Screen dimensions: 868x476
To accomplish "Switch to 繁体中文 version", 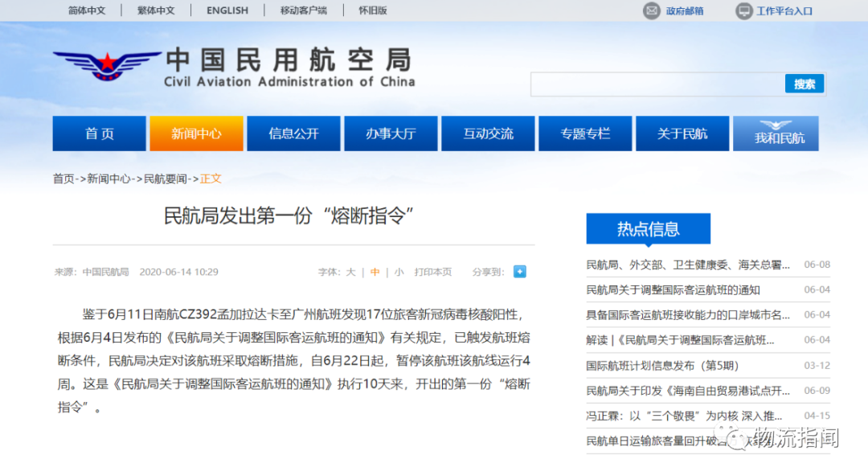I will click(156, 10).
